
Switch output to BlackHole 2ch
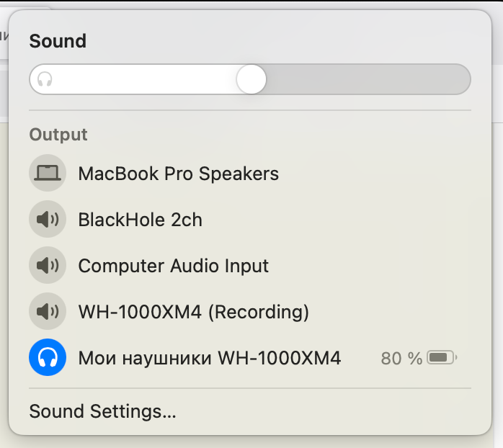(140, 220)
